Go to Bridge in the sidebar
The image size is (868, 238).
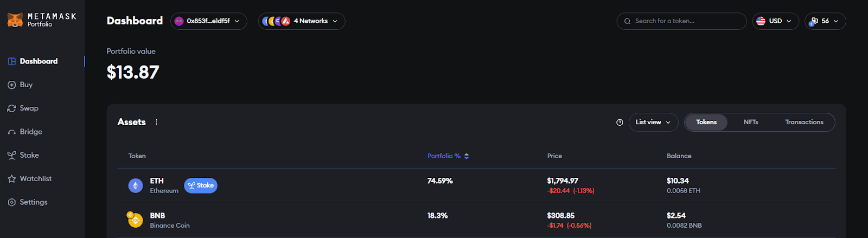pyautogui.click(x=30, y=132)
